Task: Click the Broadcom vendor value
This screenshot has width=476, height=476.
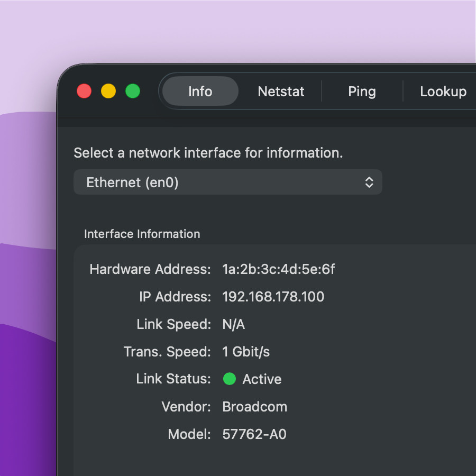Action: 254,407
